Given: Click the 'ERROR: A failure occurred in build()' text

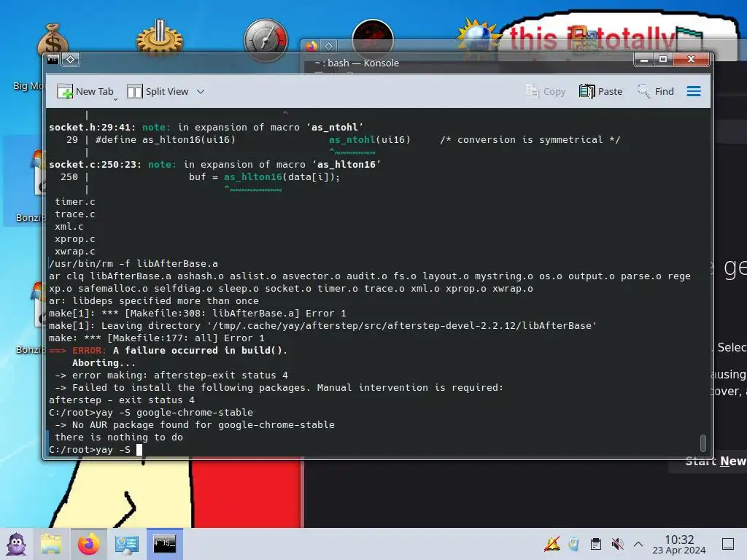Looking at the screenshot, I should point(179,351).
